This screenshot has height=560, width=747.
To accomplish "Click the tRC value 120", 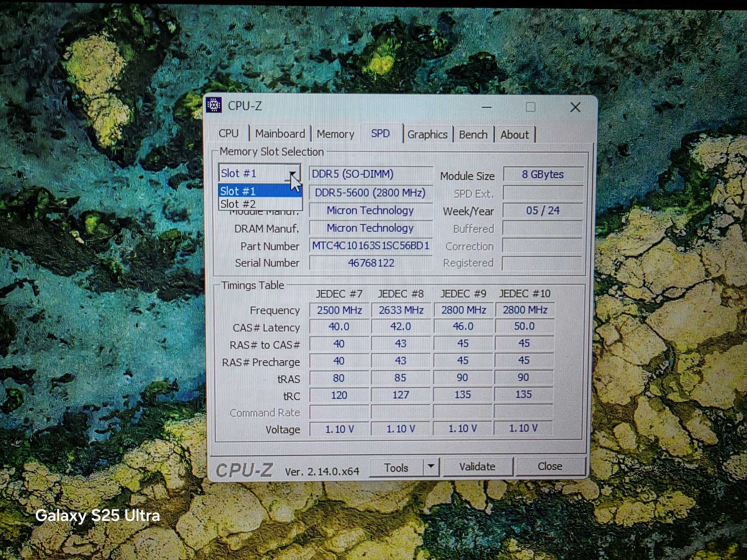I will coord(339,395).
